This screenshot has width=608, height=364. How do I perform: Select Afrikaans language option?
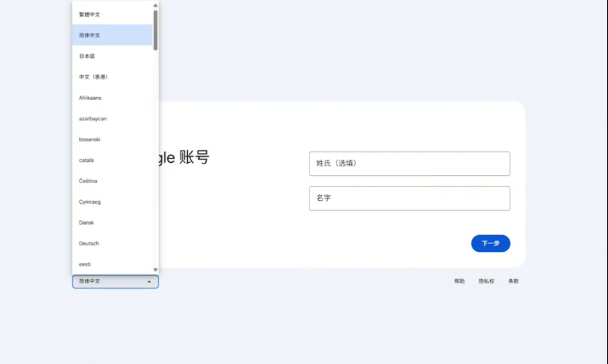coord(90,97)
